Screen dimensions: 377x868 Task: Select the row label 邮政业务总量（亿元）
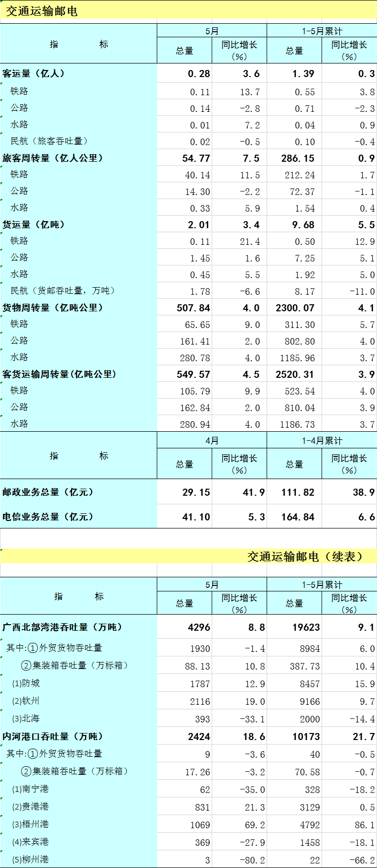pyautogui.click(x=48, y=492)
